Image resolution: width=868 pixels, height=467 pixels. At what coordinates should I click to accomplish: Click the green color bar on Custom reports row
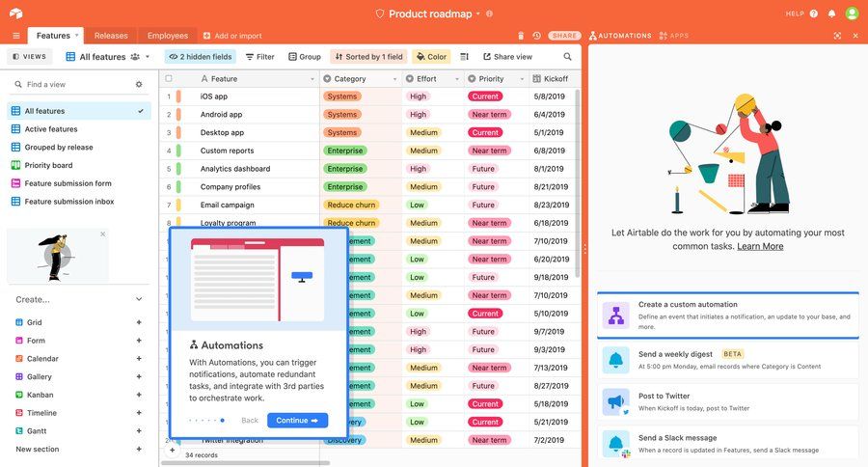tap(178, 151)
